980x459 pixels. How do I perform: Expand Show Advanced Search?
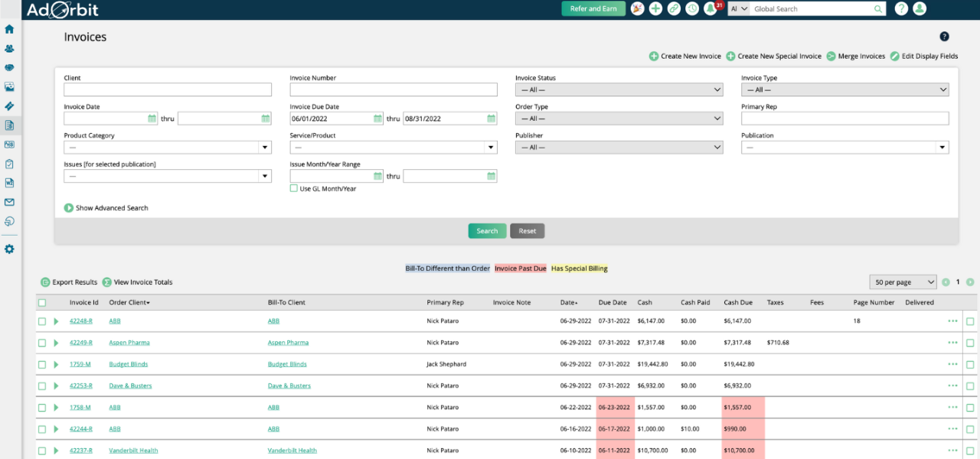(x=106, y=208)
